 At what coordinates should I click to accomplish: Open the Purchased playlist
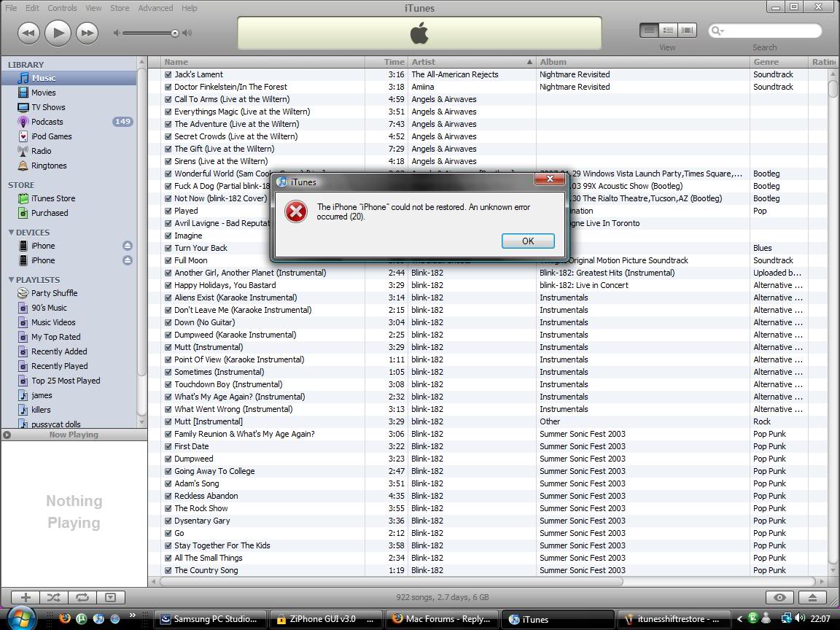[50, 213]
